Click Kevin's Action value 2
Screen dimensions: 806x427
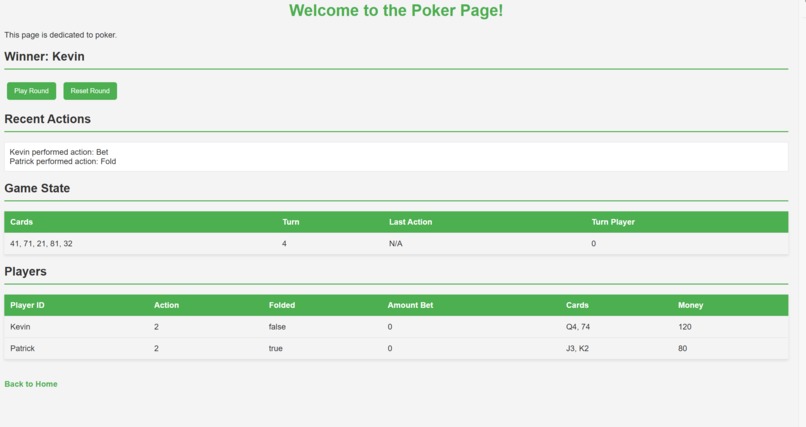(x=156, y=327)
